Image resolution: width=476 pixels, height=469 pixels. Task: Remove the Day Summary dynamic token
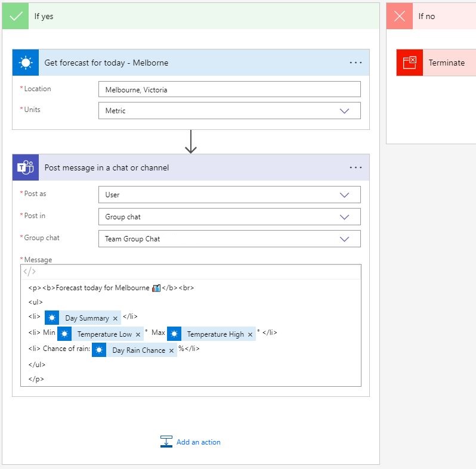[115, 318]
